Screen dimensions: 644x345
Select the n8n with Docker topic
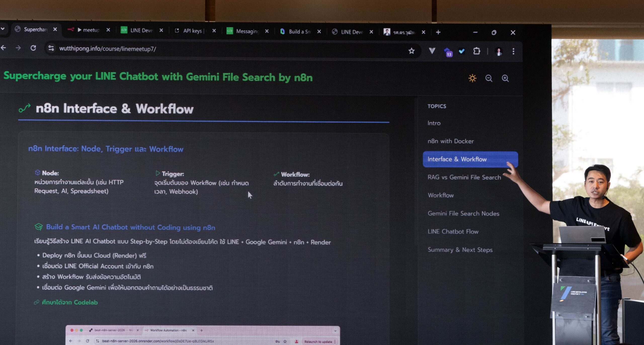[x=451, y=141]
